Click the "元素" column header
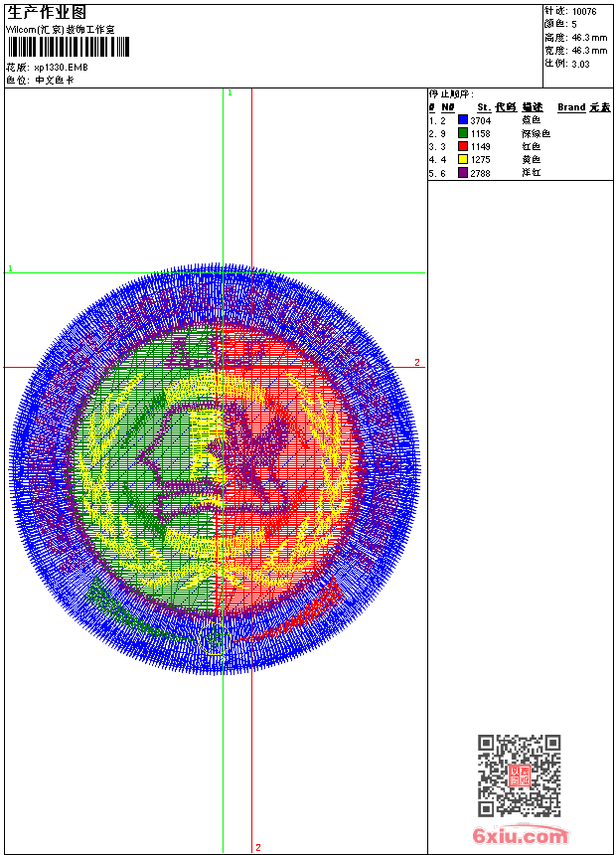Viewport: 616px width, 855px height. click(x=600, y=107)
